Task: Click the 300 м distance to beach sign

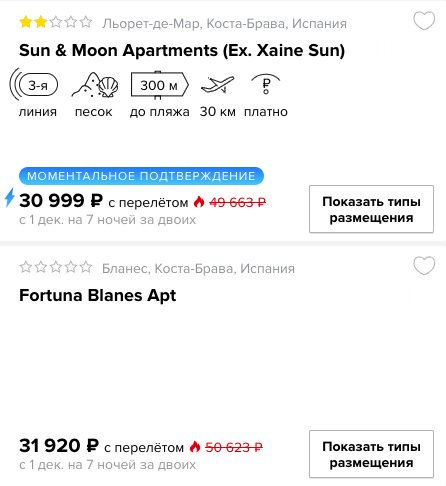Action: 160,85
